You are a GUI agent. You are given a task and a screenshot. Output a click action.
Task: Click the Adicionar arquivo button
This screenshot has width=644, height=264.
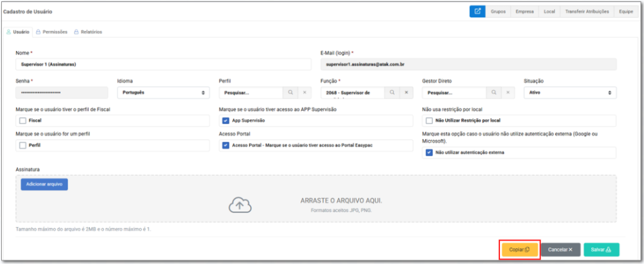(x=45, y=184)
